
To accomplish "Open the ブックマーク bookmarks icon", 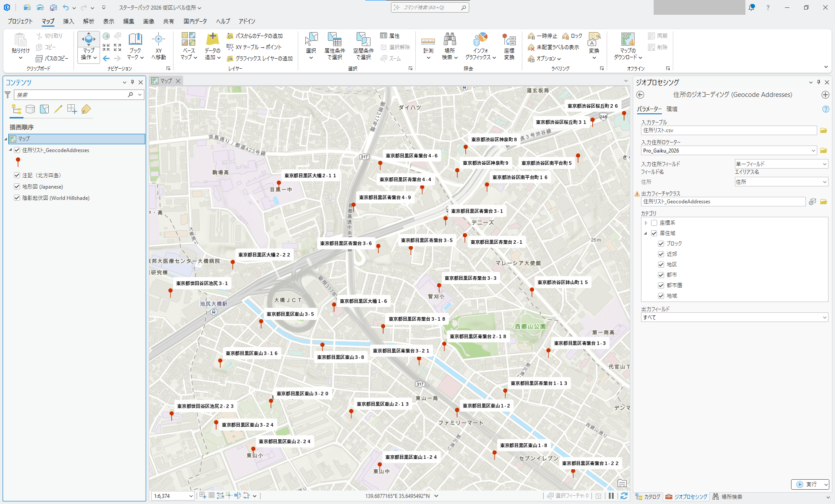I will tap(135, 40).
